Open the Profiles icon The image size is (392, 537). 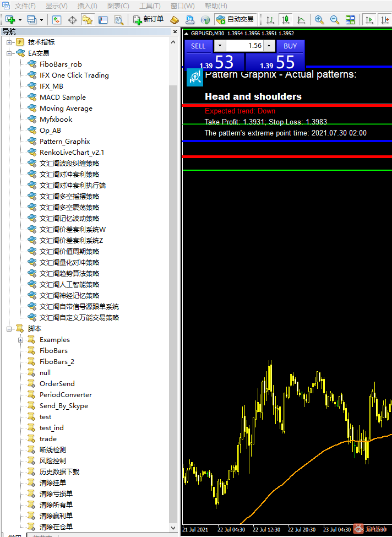pyautogui.click(x=31, y=20)
